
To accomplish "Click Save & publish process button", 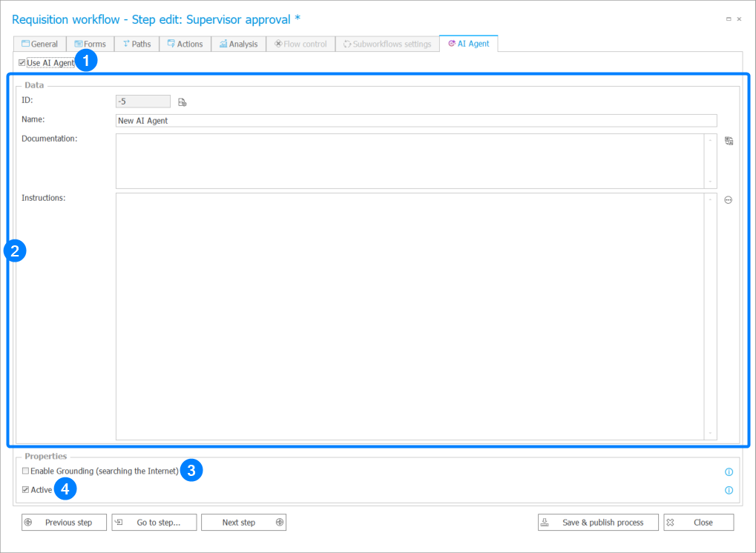I will point(597,523).
